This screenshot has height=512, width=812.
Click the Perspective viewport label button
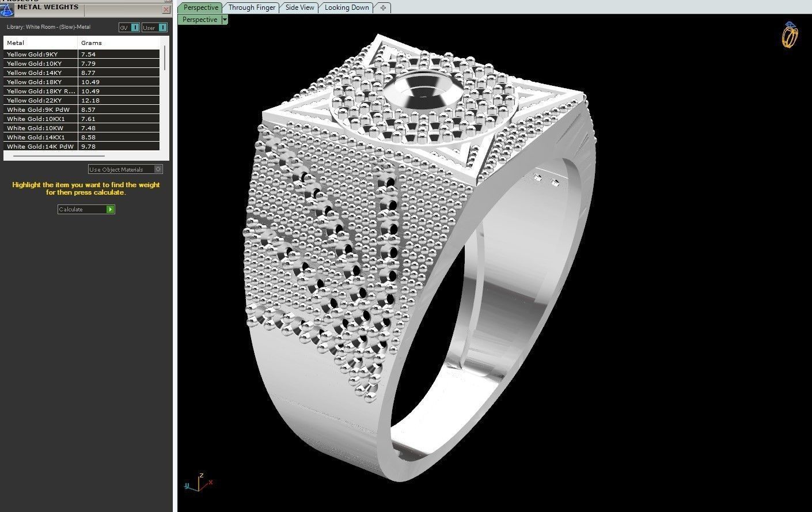point(200,20)
